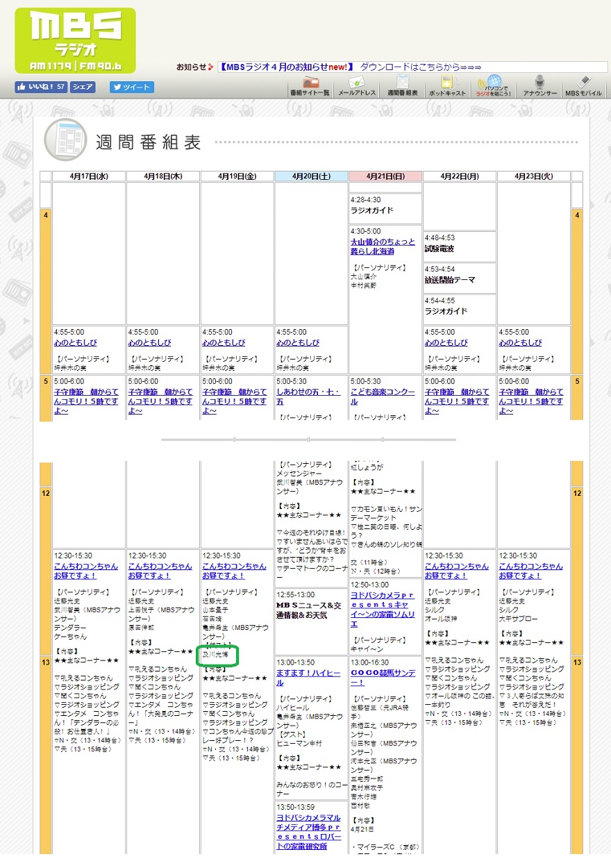Click the 12:55-13:00 time label

pos(296,594)
